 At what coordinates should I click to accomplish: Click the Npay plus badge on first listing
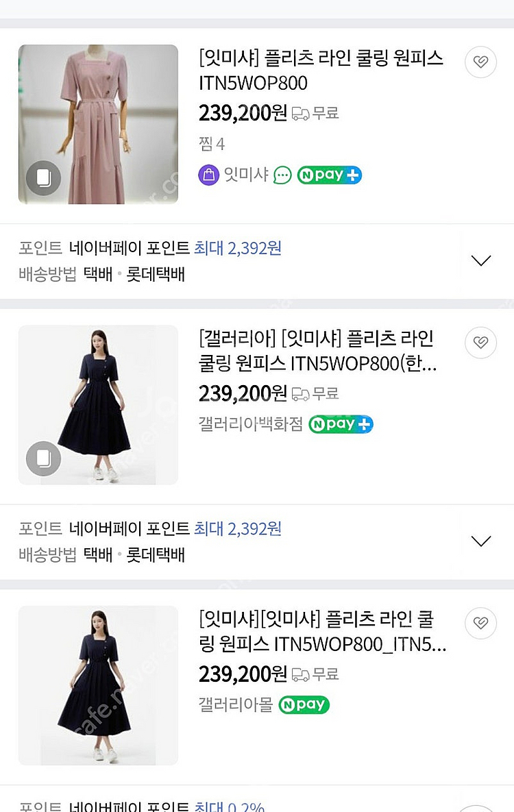pos(329,175)
